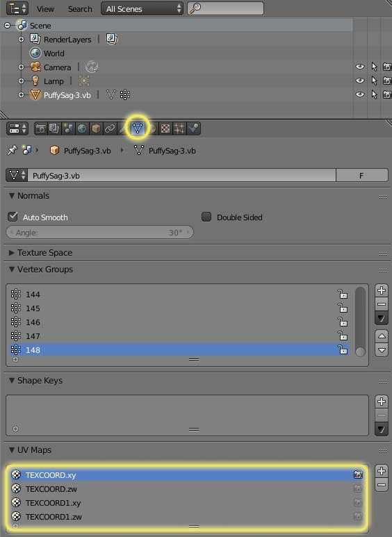Open the properties editor type selector
Image resolution: width=392 pixels, height=537 pixels.
17,129
